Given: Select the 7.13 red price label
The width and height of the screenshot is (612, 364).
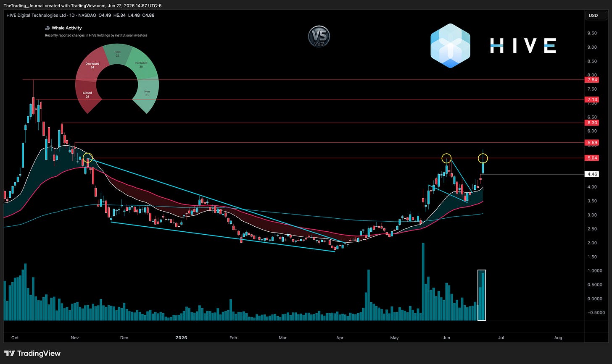Looking at the screenshot, I should click(x=591, y=100).
